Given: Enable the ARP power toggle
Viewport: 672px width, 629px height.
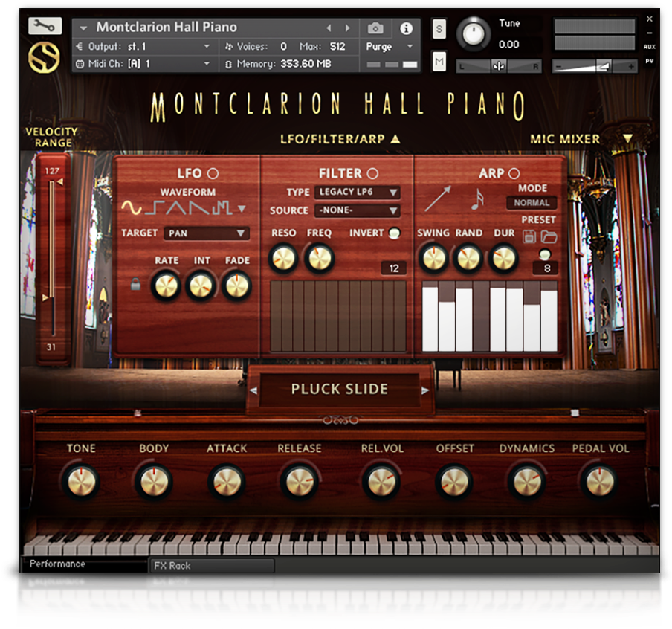Looking at the screenshot, I should (514, 173).
